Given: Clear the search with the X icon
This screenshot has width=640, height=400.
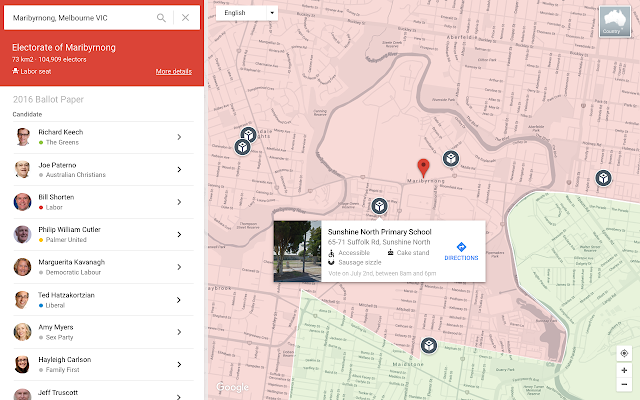Looking at the screenshot, I should coord(185,18).
